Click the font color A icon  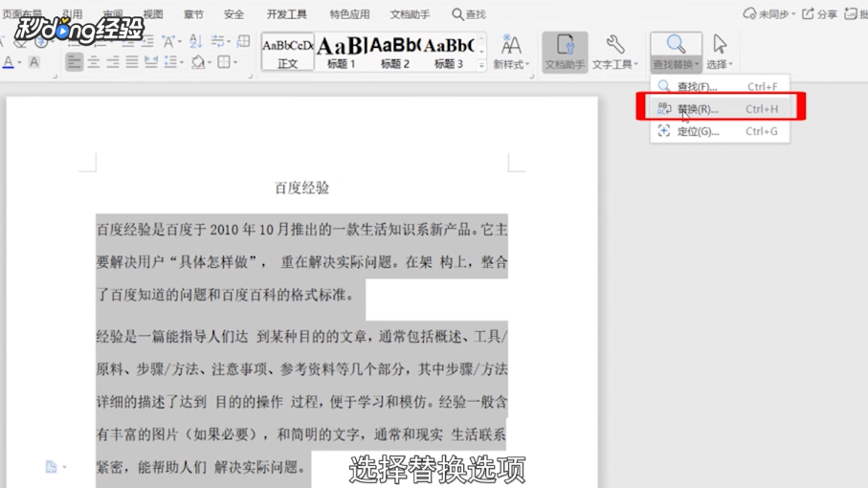[x=9, y=62]
